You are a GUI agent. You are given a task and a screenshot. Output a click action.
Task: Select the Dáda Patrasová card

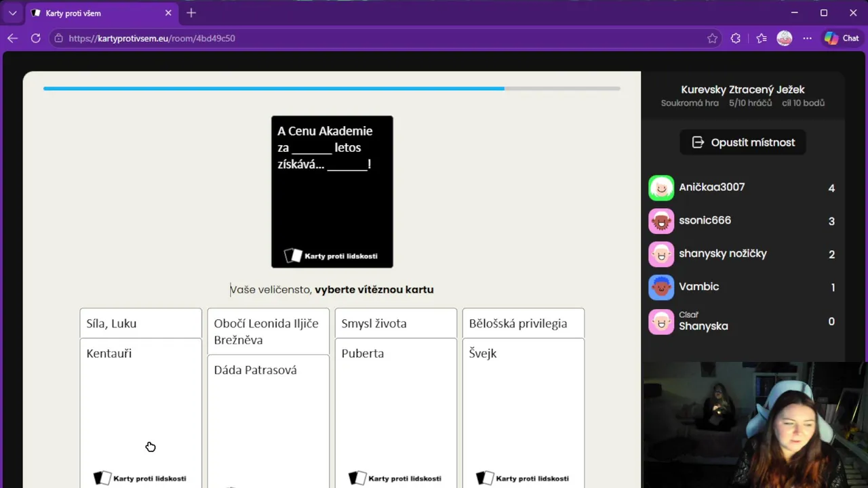click(x=269, y=422)
